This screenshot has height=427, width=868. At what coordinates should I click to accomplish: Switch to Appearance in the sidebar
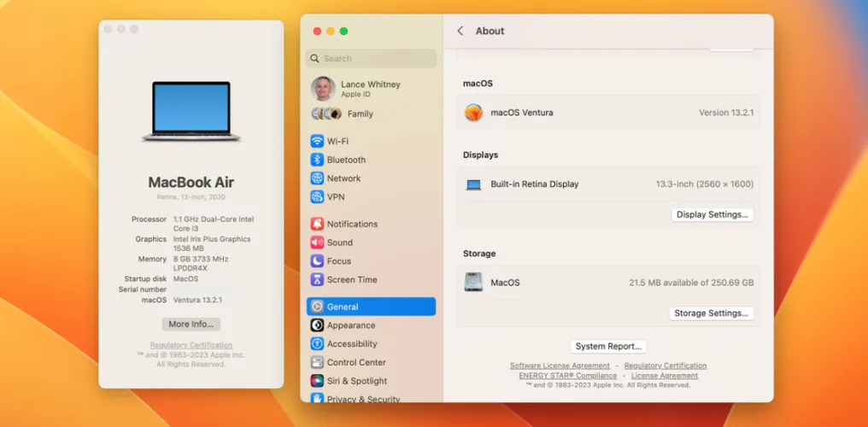tap(350, 325)
